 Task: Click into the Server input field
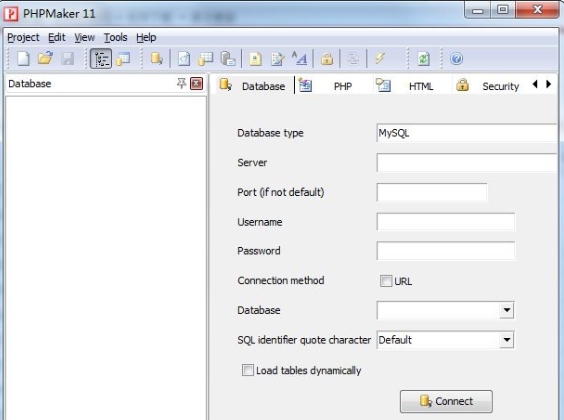467,163
